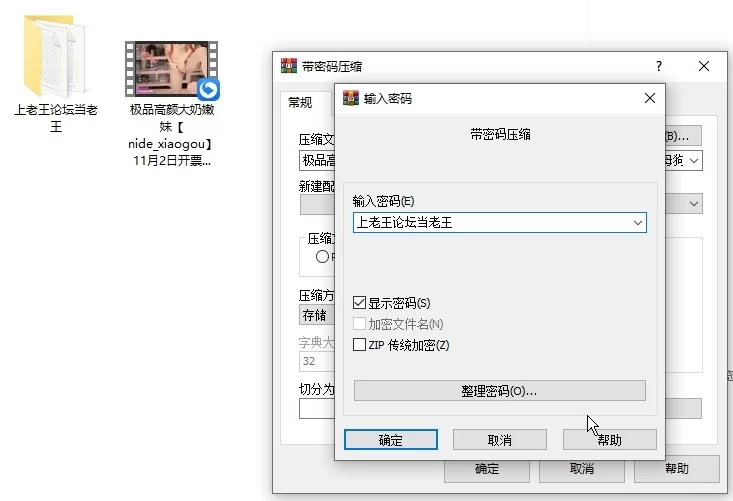733x501 pixels.
Task: Click the 上老王论坛当老王 folder name label
Action: [x=56, y=118]
